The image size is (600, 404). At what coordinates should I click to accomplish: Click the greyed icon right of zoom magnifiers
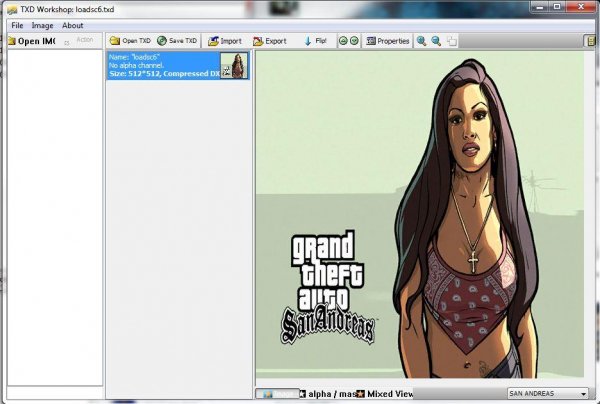pos(452,41)
